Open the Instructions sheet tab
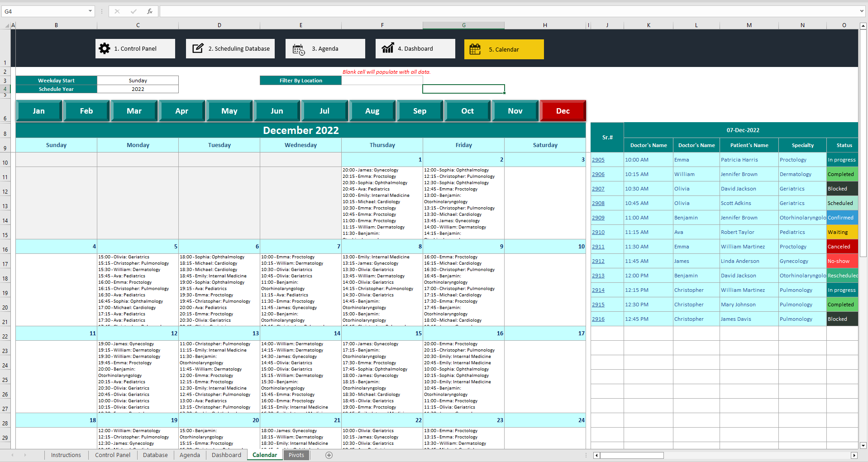This screenshot has width=868, height=462. [66, 455]
